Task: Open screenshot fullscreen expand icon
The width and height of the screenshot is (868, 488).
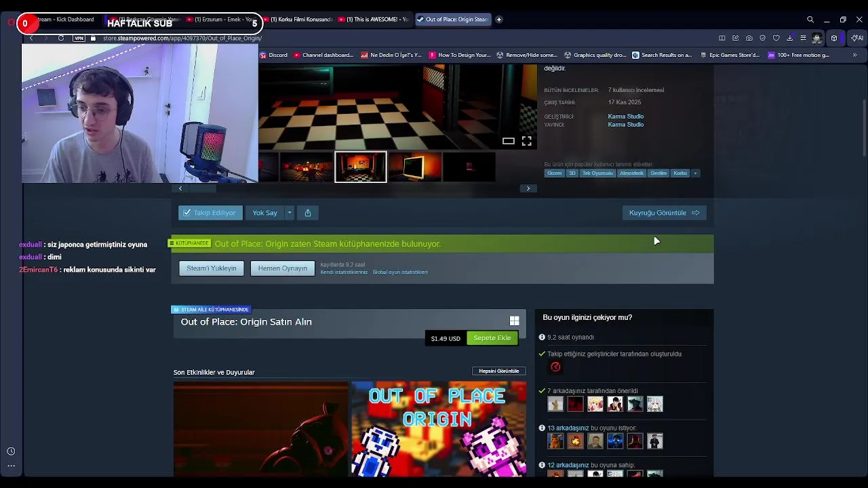Action: (526, 141)
